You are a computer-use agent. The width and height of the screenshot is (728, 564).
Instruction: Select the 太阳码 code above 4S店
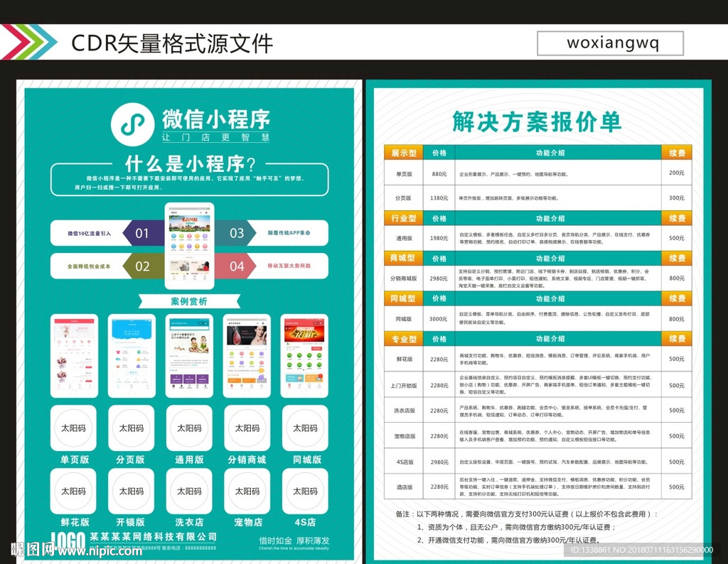305,491
